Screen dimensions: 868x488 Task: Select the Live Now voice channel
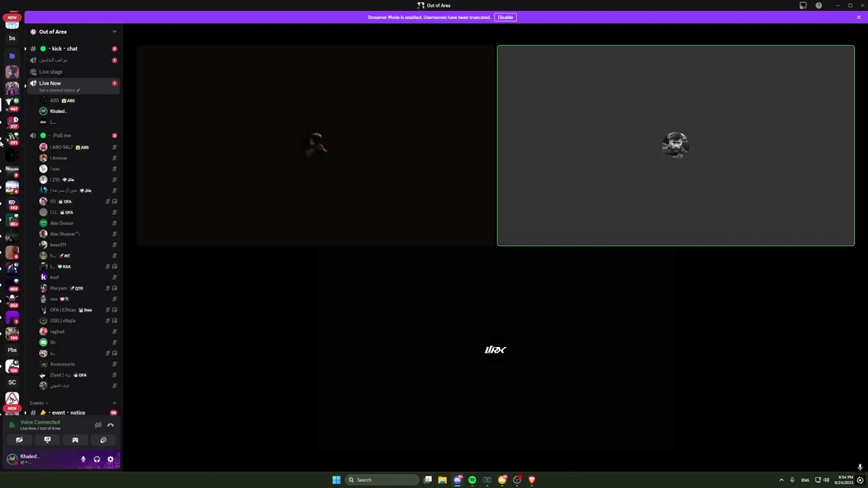73,85
